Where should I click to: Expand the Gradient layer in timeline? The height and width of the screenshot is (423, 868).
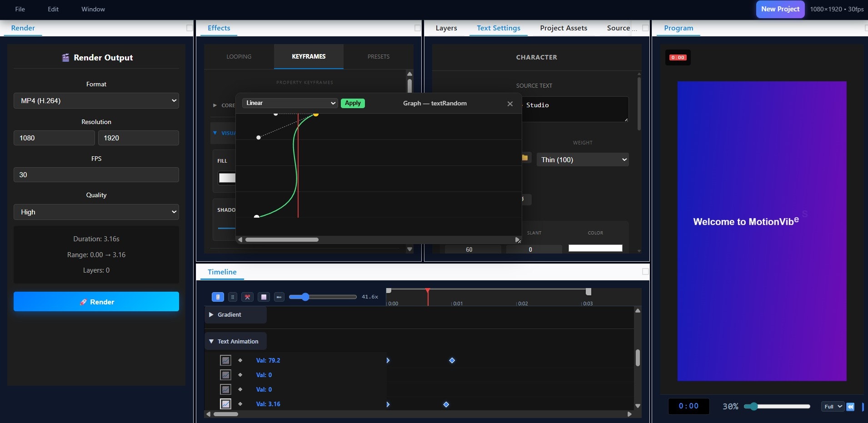[211, 314]
